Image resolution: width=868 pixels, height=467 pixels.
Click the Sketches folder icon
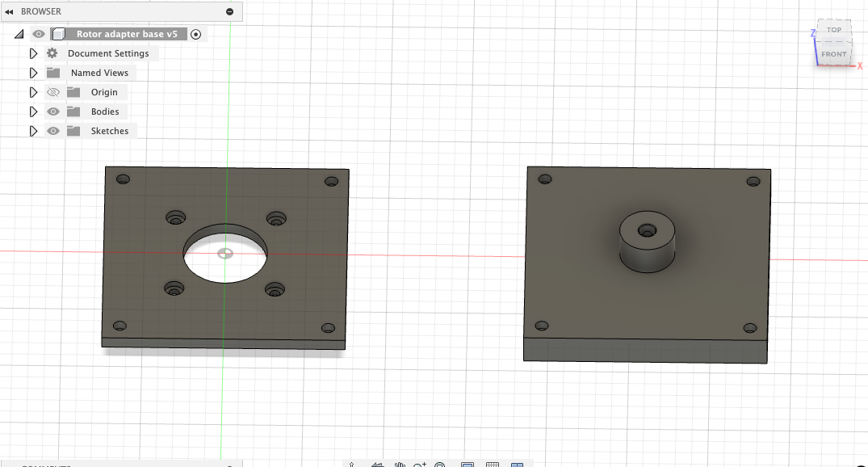73,131
